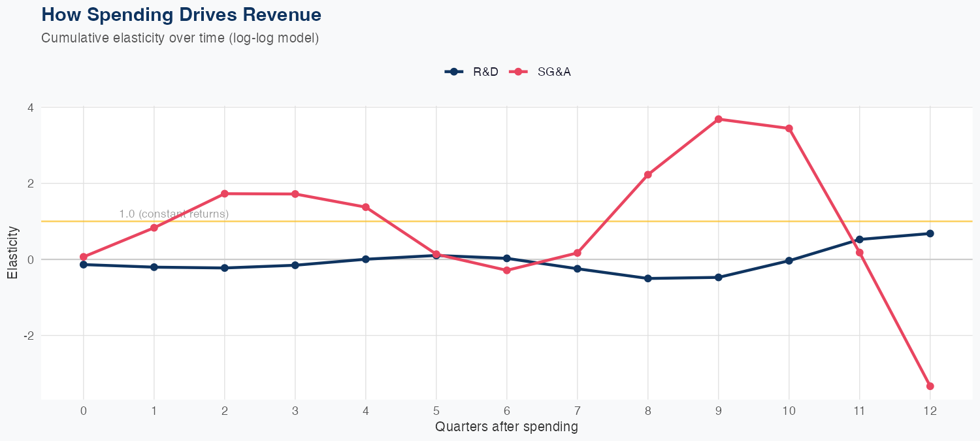Image resolution: width=980 pixels, height=441 pixels.
Task: Click the "1.0 (constant returns)" annotation label
Action: point(174,214)
